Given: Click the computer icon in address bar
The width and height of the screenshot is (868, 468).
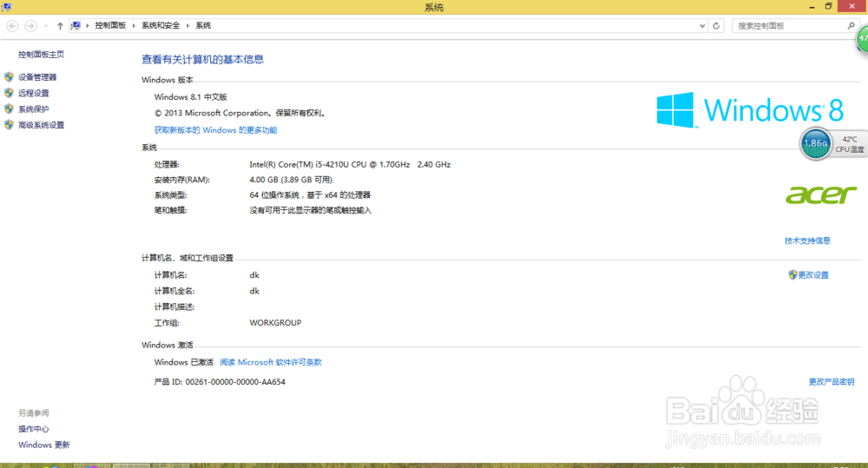Looking at the screenshot, I should (76, 25).
